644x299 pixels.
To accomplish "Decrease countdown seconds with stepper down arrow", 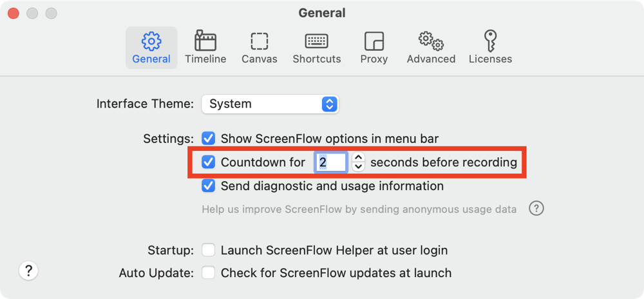I will (359, 167).
